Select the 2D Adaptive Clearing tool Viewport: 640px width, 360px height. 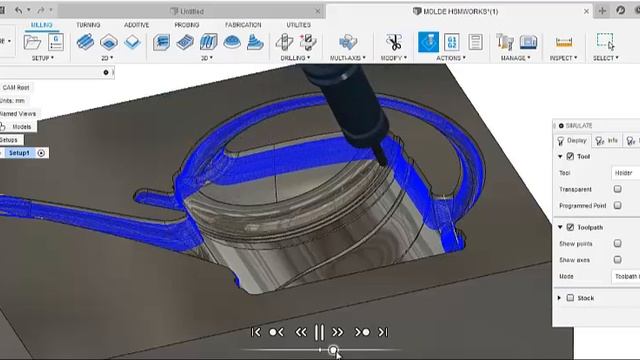coord(85,42)
